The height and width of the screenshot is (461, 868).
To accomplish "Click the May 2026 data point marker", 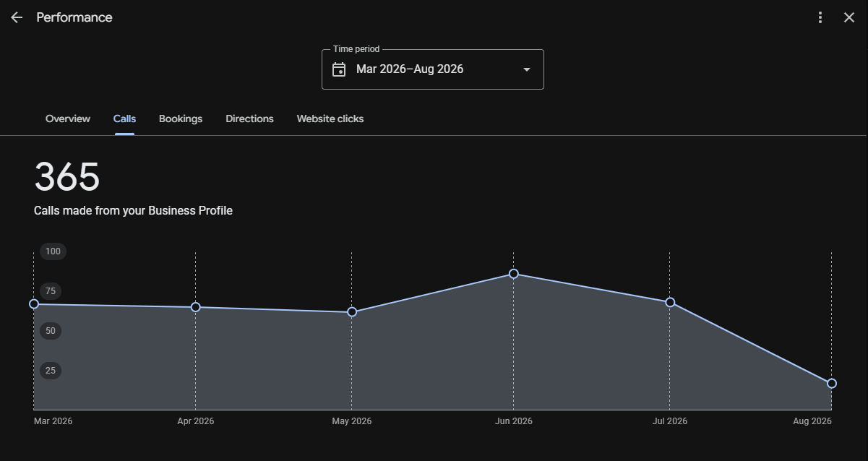I will (352, 312).
